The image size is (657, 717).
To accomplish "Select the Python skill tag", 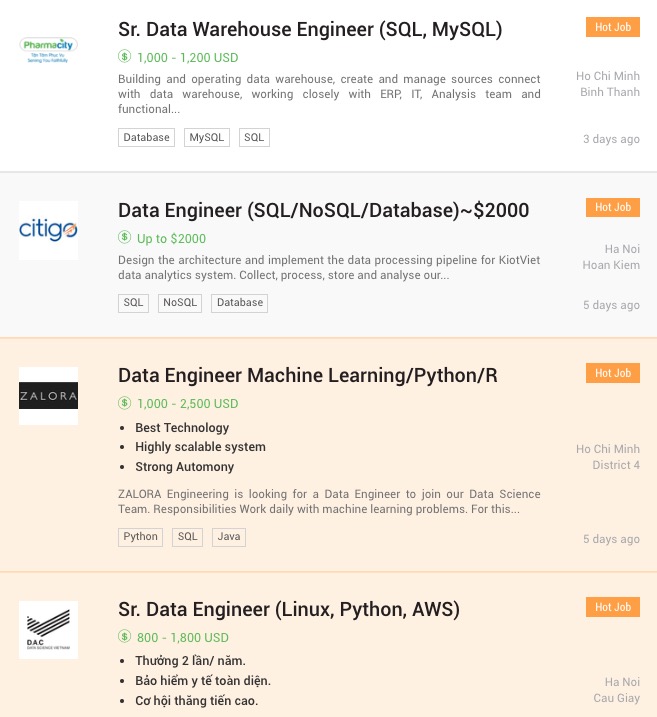I will pos(140,537).
